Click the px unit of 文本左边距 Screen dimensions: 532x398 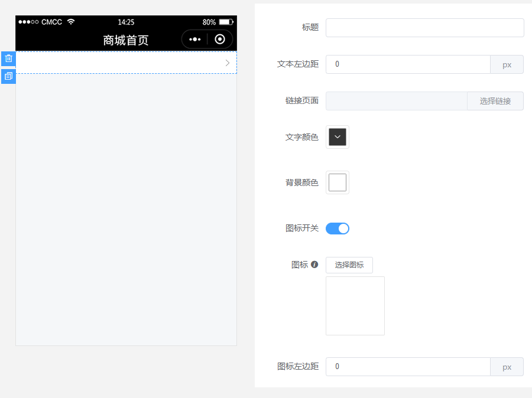click(507, 64)
